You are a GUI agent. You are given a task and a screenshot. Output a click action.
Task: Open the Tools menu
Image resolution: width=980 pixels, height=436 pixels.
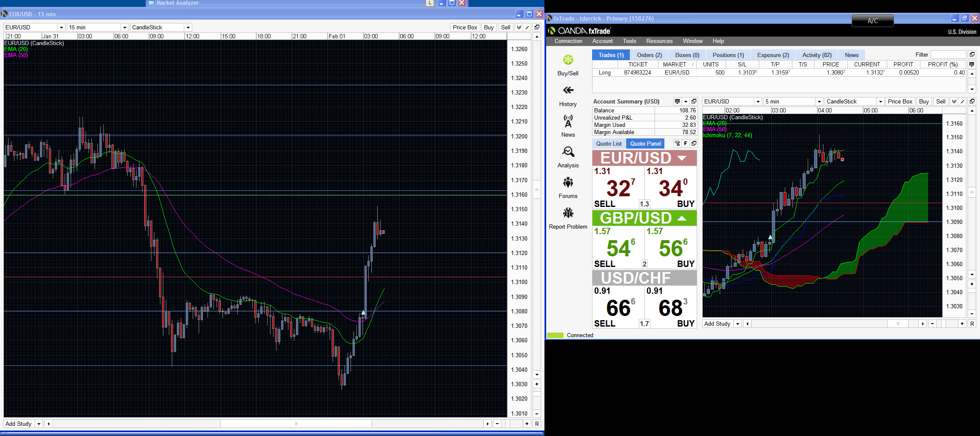630,41
